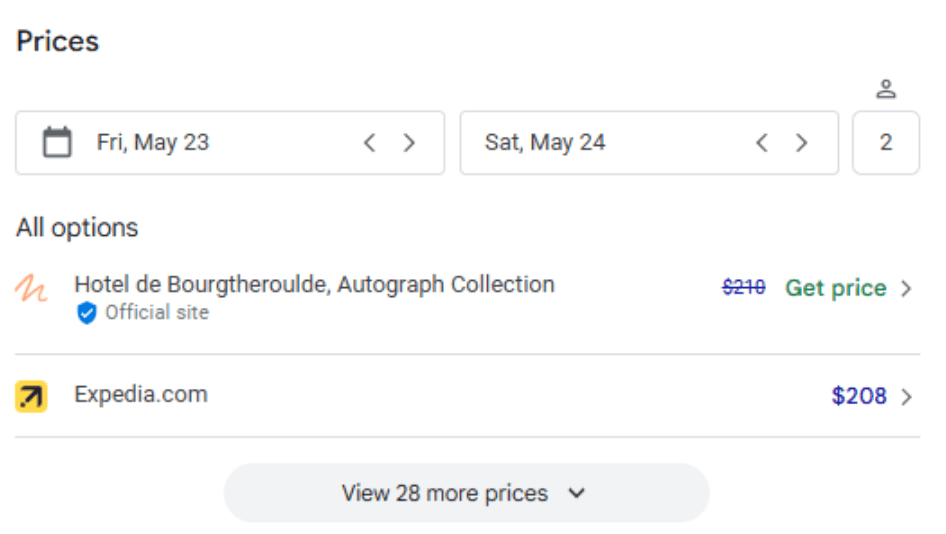The image size is (946, 534).
Task: Click the green Get price link
Action: coord(836,288)
